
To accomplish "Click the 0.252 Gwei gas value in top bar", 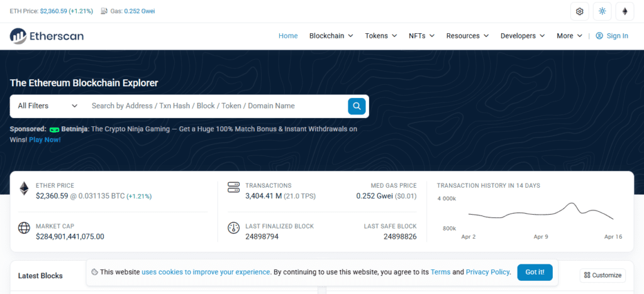I will click(140, 11).
